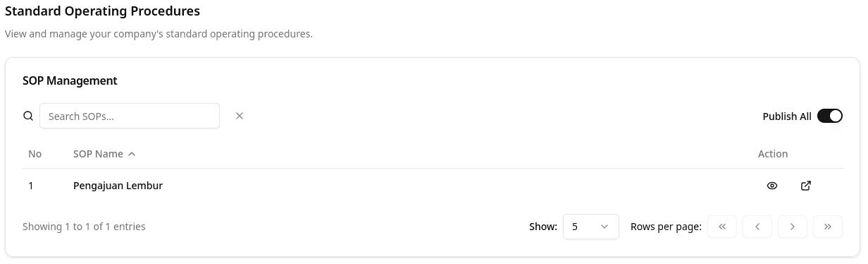
Task: Click the chevron inside the Show selector
Action: (604, 227)
